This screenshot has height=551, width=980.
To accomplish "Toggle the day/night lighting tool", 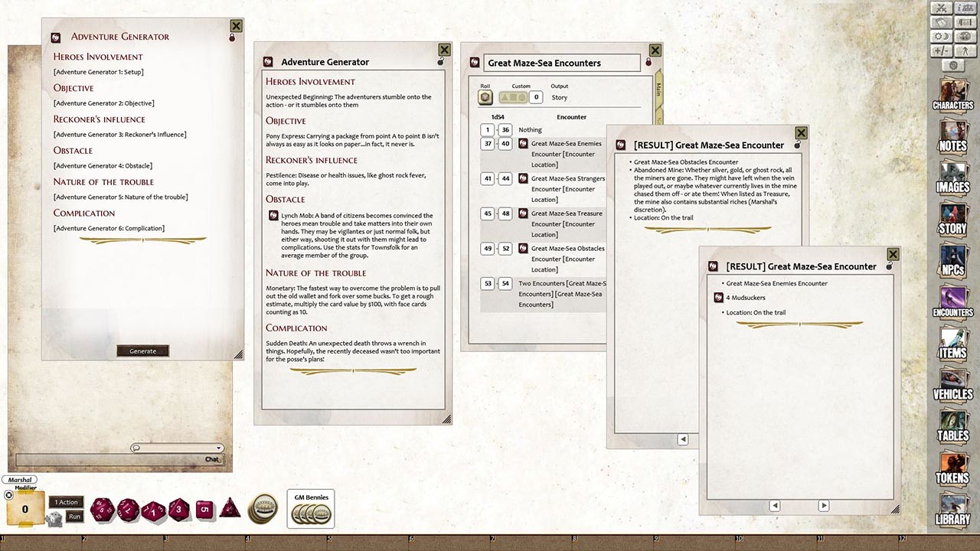I will point(941,36).
